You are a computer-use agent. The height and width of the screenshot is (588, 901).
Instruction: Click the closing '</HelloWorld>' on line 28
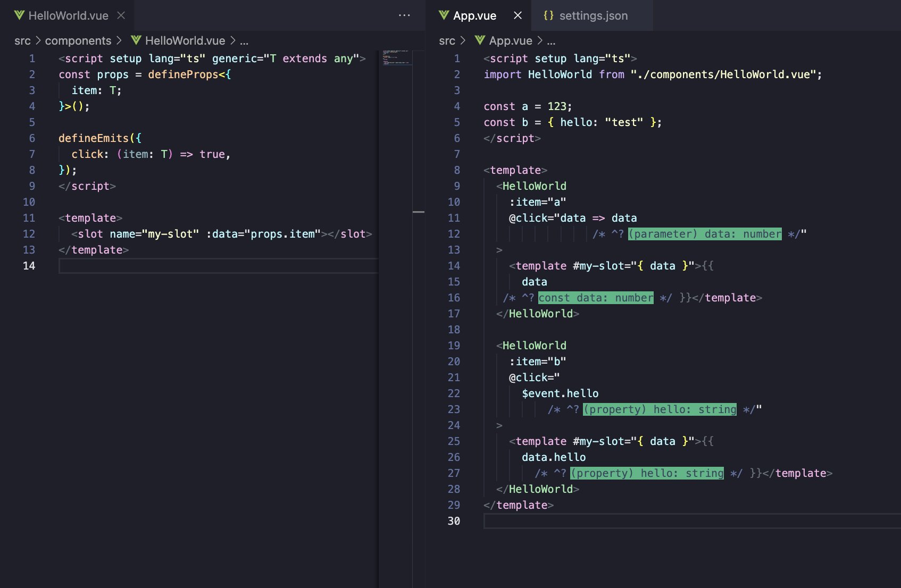pos(538,489)
